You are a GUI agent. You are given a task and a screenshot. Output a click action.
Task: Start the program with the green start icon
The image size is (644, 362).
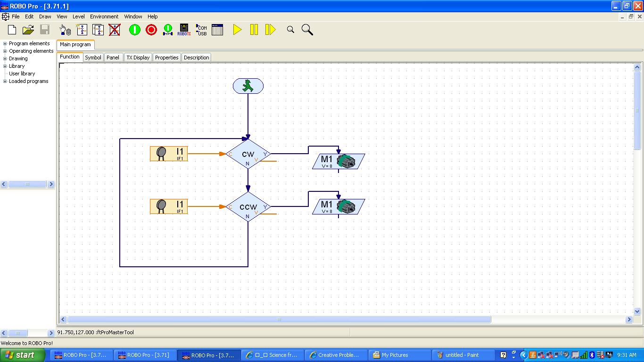134,29
